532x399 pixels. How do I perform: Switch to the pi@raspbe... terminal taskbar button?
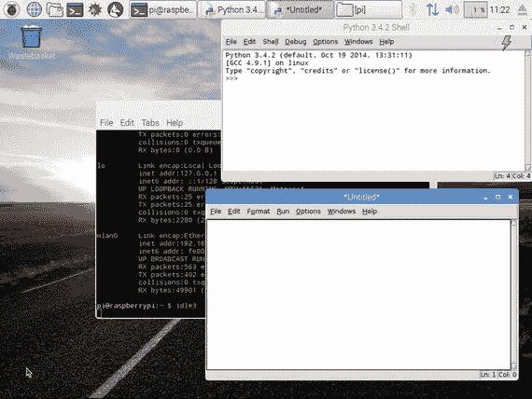162,10
